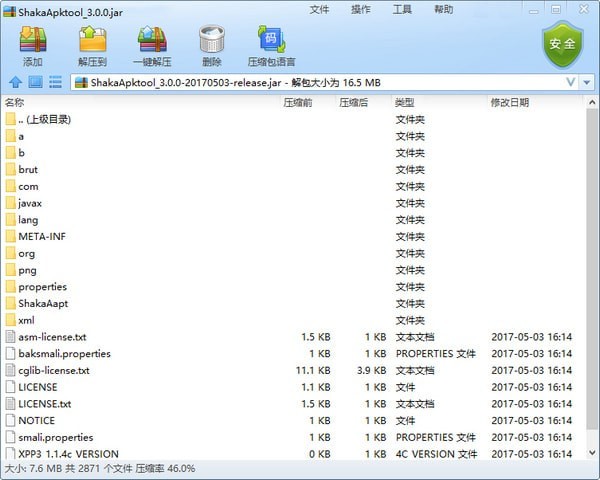Sort by 压缩后 column header
This screenshot has width=600, height=480.
coord(353,102)
